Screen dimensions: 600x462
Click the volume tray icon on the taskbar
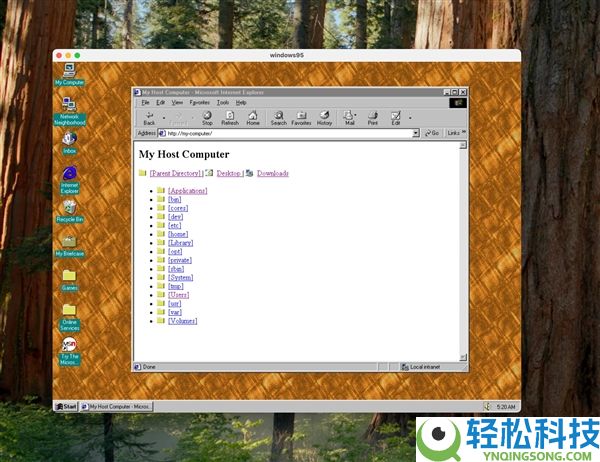pos(487,406)
